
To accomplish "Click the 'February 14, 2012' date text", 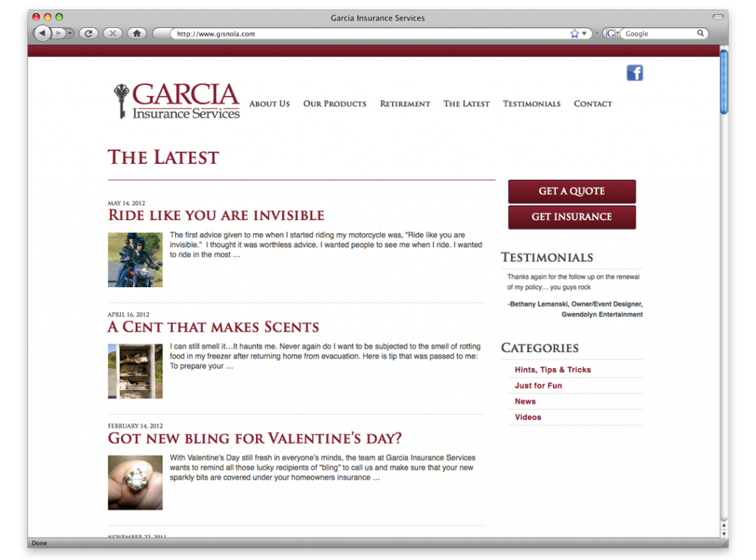I will coord(136,426).
